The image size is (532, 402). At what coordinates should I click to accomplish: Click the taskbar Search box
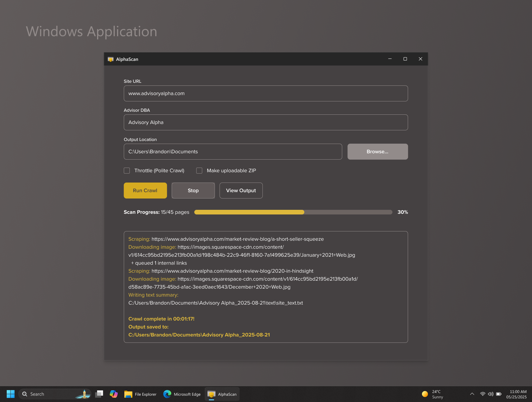(55, 394)
